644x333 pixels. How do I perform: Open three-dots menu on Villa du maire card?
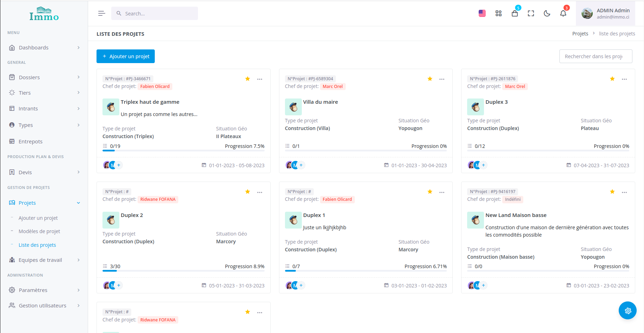(x=442, y=79)
